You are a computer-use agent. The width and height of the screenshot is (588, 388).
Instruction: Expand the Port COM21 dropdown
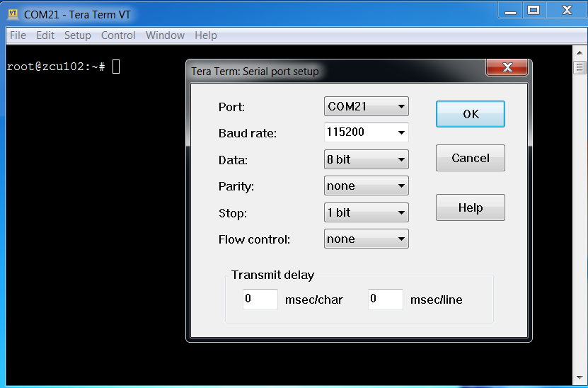(367, 106)
